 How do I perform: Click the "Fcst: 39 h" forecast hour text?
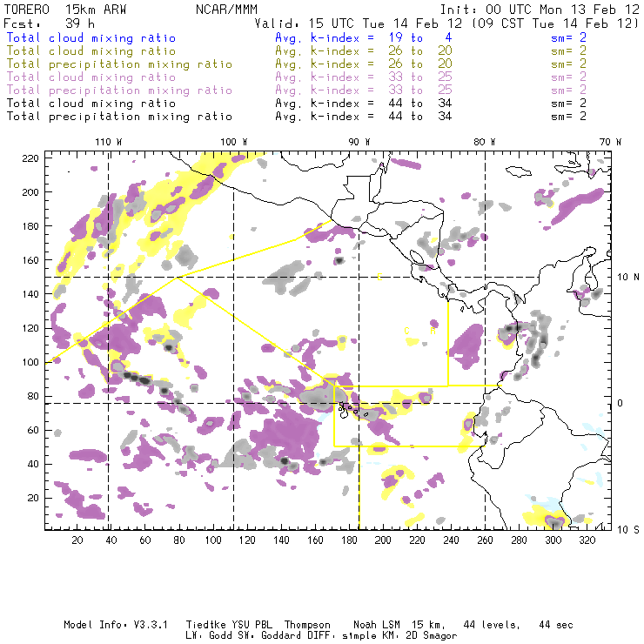click(x=49, y=23)
